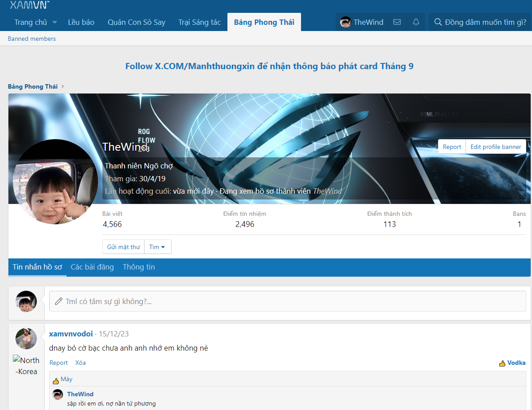Click the search magnifier icon

click(x=438, y=22)
